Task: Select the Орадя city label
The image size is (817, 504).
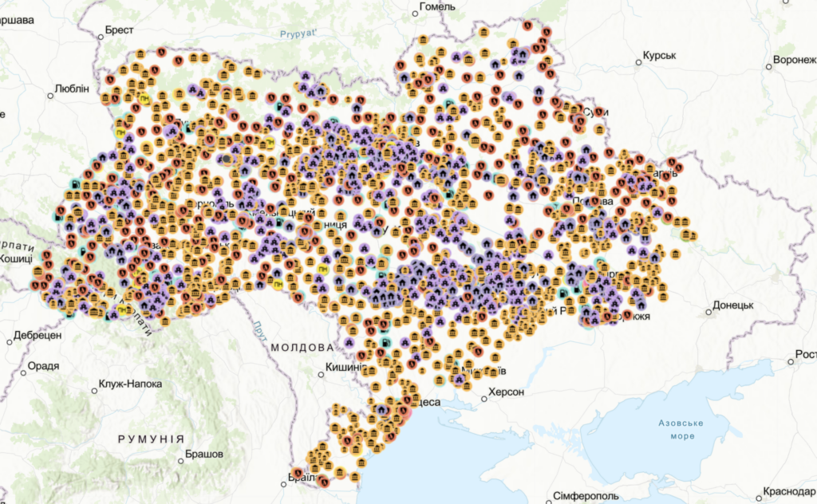Action: coord(43,366)
